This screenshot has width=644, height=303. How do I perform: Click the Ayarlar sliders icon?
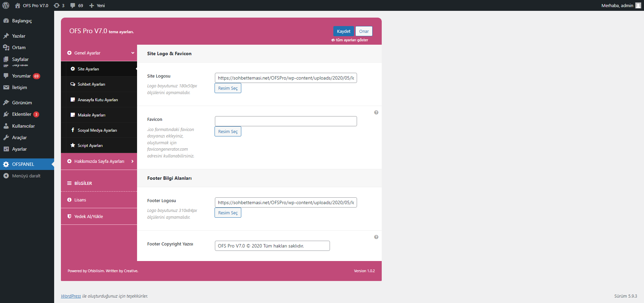pos(6,149)
